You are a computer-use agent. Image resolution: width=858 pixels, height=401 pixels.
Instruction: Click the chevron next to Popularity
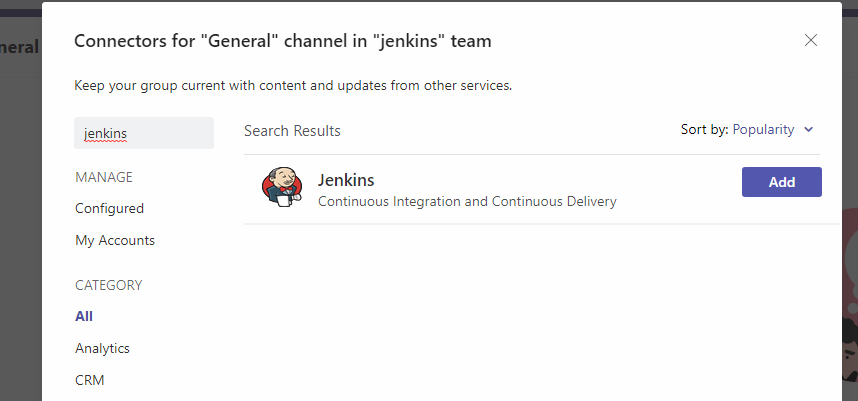[809, 130]
